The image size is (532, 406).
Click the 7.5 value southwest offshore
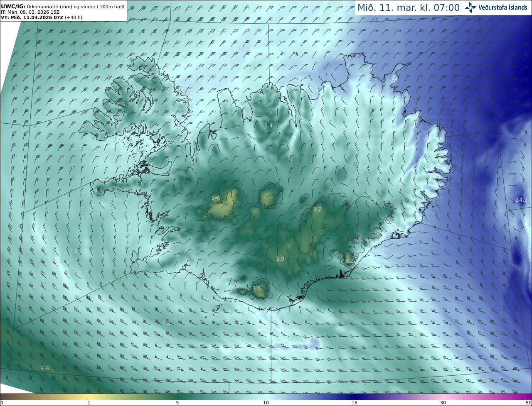pos(73,251)
